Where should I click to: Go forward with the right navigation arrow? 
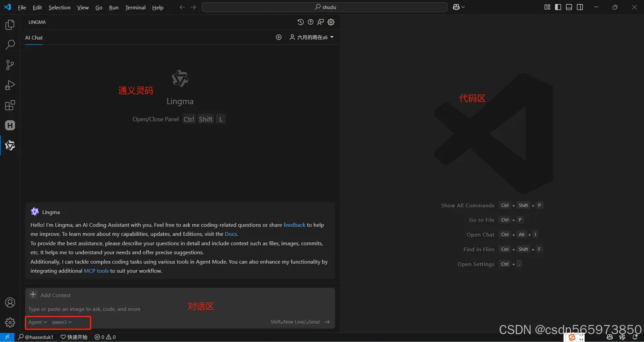[x=193, y=7]
